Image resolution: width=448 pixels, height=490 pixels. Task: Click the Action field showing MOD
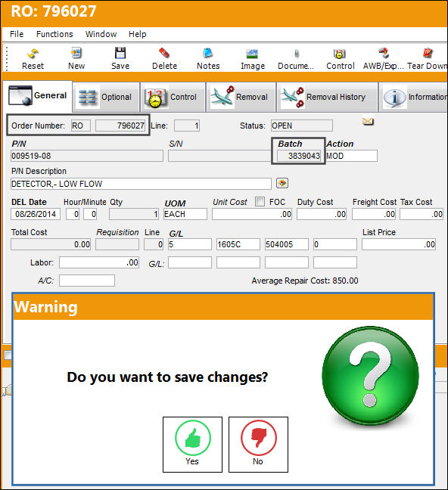(x=352, y=156)
